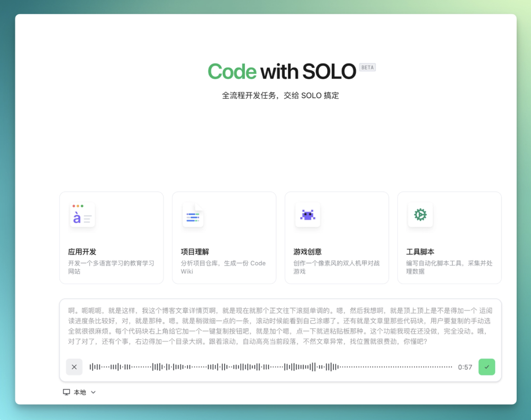Click inside the transcribed voice text field

click(x=280, y=326)
